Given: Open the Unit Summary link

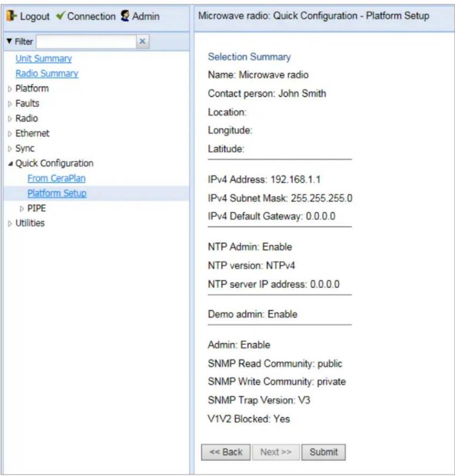Looking at the screenshot, I should click(43, 58).
